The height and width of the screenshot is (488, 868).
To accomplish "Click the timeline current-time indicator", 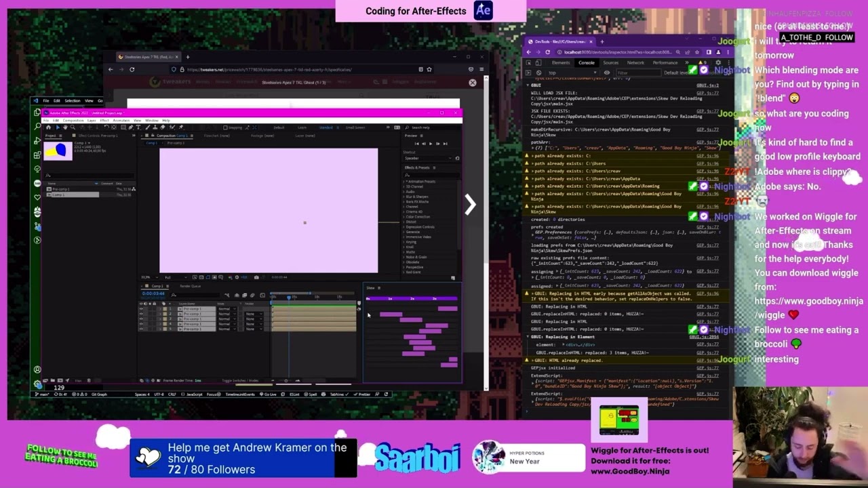I will [x=289, y=298].
